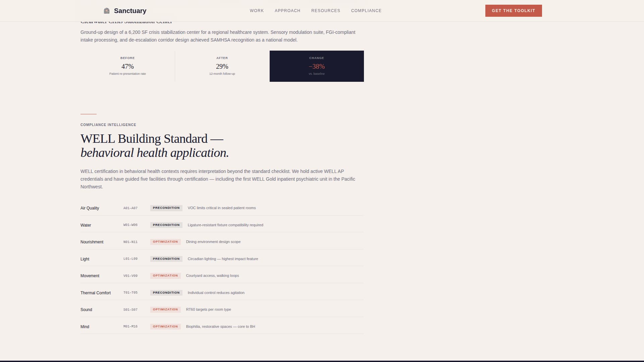Select code T01–T05
The height and width of the screenshot is (362, 644).
pos(130,293)
